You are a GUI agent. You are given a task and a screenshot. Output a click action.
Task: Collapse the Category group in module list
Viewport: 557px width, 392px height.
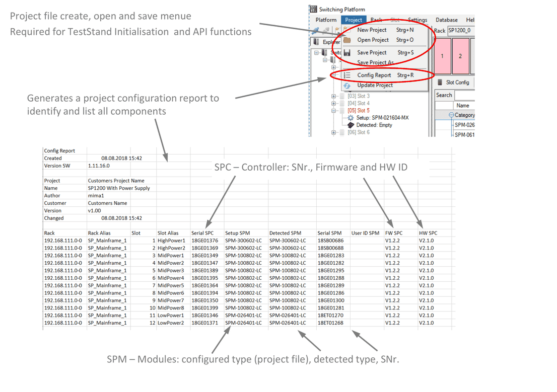point(451,115)
